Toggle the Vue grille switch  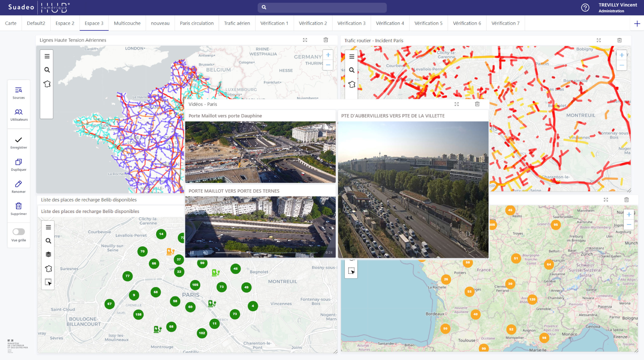(19, 232)
